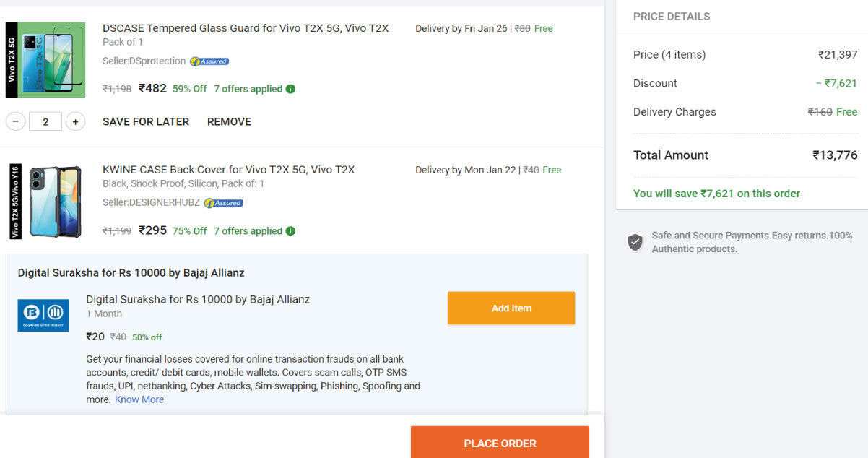Click the quantity input field showing 2

pos(45,121)
